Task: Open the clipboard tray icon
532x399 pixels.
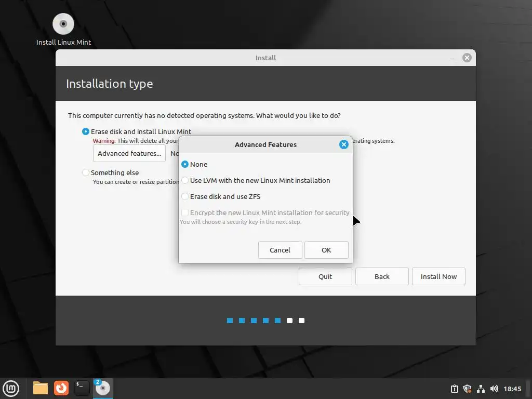Action: pos(454,389)
